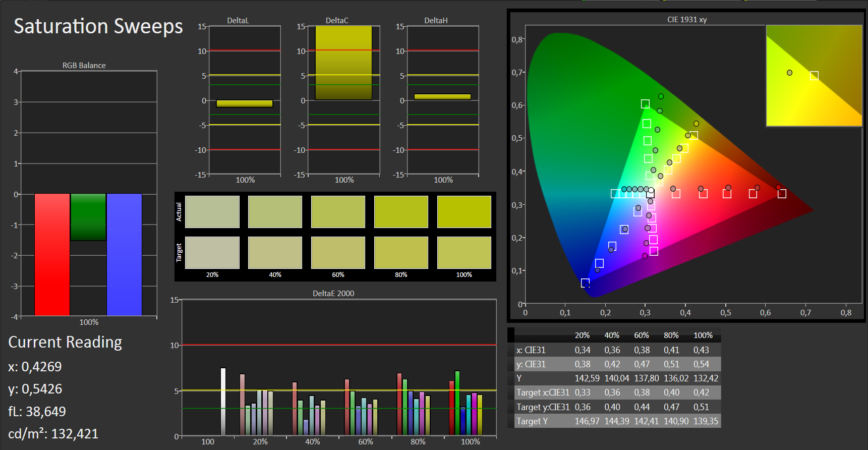This screenshot has height=450, width=868.
Task: Select the Y value 137,80
Action: click(647, 378)
